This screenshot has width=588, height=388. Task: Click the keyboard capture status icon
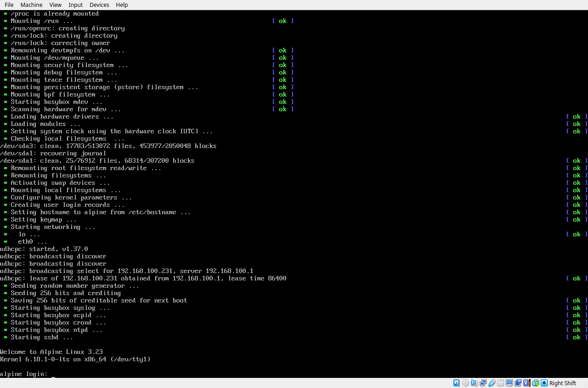coord(544,383)
